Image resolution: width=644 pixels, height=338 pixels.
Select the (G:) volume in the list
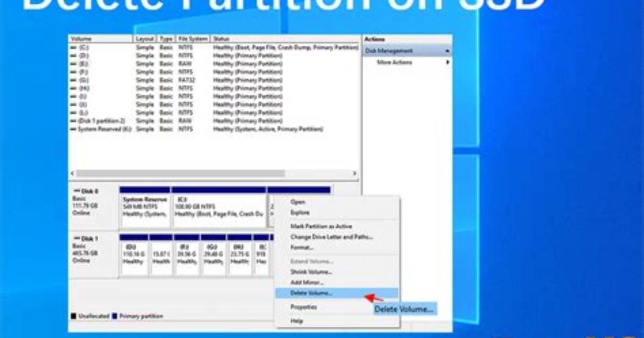coord(214,80)
